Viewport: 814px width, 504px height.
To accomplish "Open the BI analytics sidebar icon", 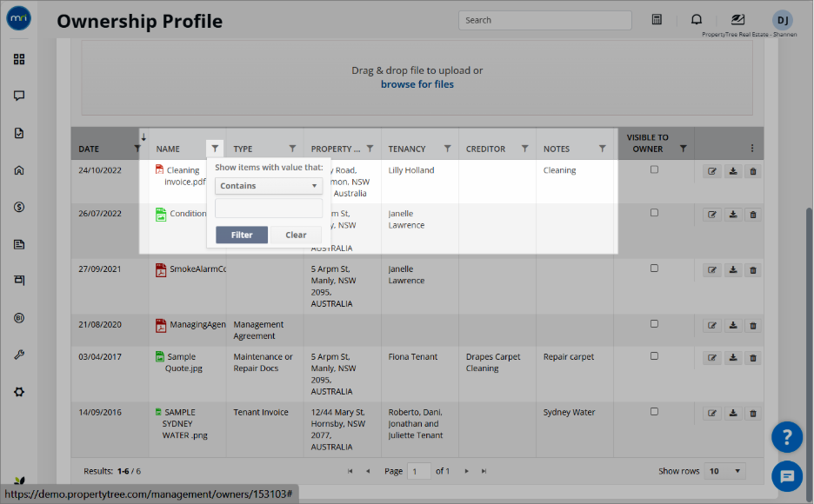I will [x=19, y=318].
